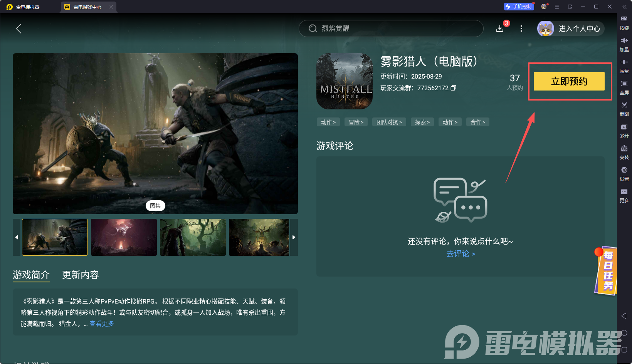Increase volume with 加量 icon
Screen dimensions: 632x364
coord(624,45)
